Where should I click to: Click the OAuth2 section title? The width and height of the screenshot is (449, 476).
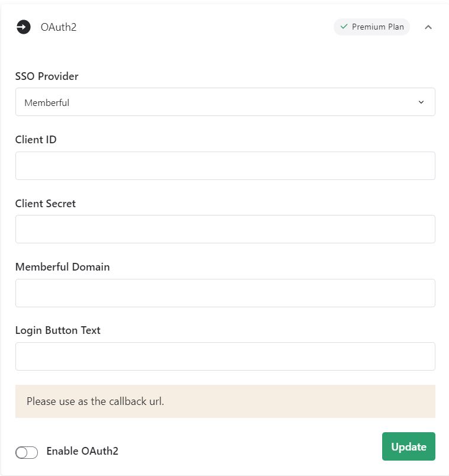pos(59,27)
